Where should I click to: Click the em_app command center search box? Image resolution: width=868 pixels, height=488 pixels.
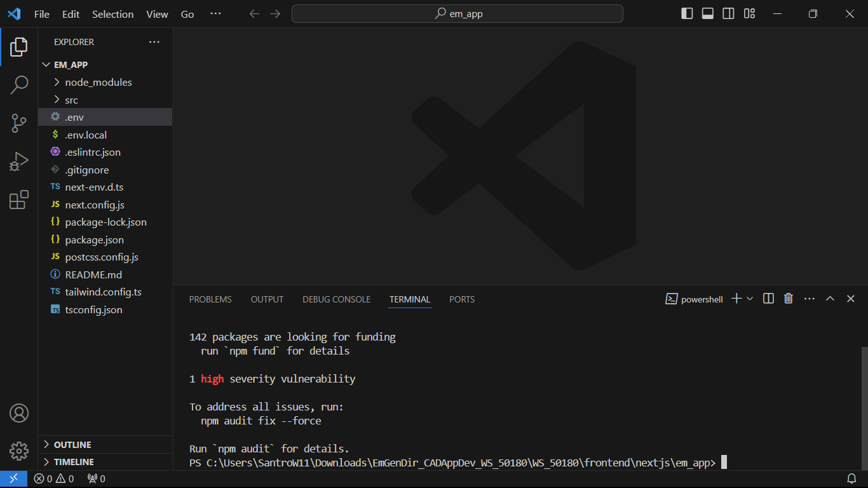458,13
